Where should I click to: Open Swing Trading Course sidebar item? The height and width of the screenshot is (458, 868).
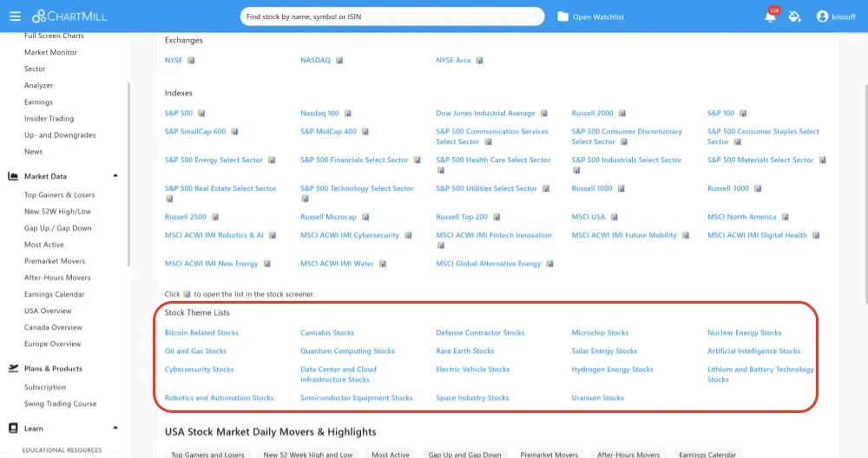tap(61, 404)
